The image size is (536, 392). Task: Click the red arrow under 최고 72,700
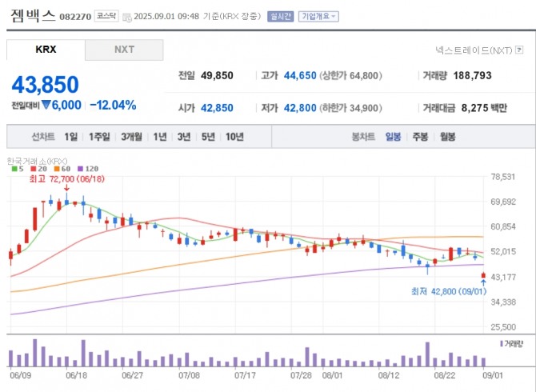pos(66,188)
